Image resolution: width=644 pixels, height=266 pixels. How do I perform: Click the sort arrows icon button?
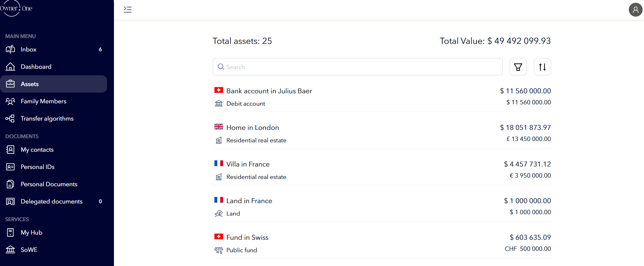542,67
